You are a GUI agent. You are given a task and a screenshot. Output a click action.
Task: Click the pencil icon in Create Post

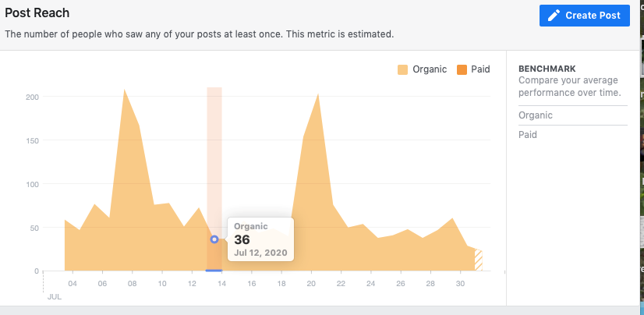554,16
